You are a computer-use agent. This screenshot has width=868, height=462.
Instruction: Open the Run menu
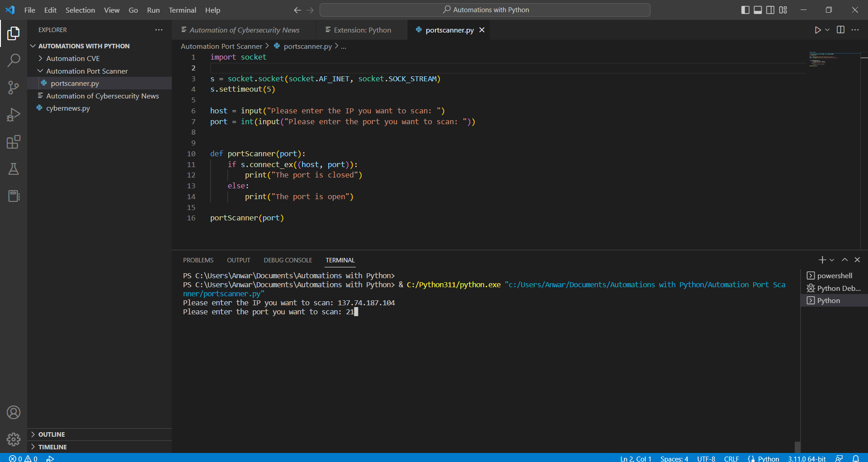(153, 10)
